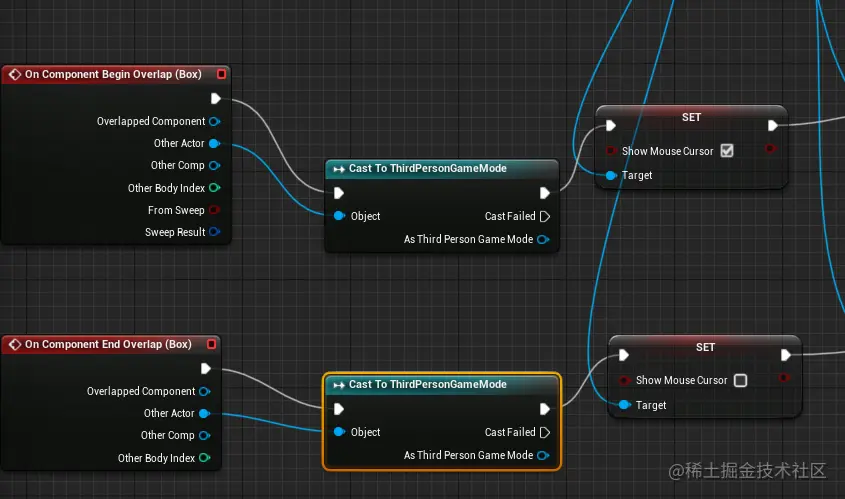Click the Begin Overlap node delegate pin
845x499 pixels.
click(221, 74)
